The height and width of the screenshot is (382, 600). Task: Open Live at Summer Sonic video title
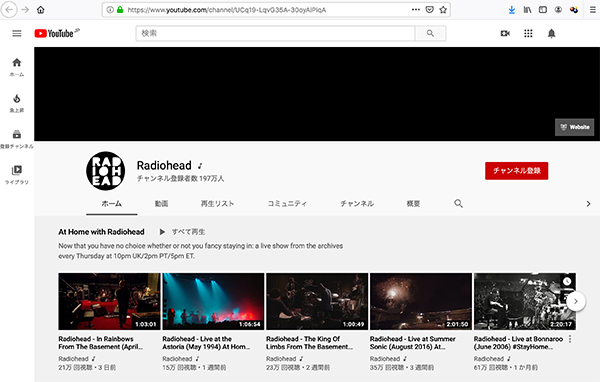pyautogui.click(x=413, y=343)
